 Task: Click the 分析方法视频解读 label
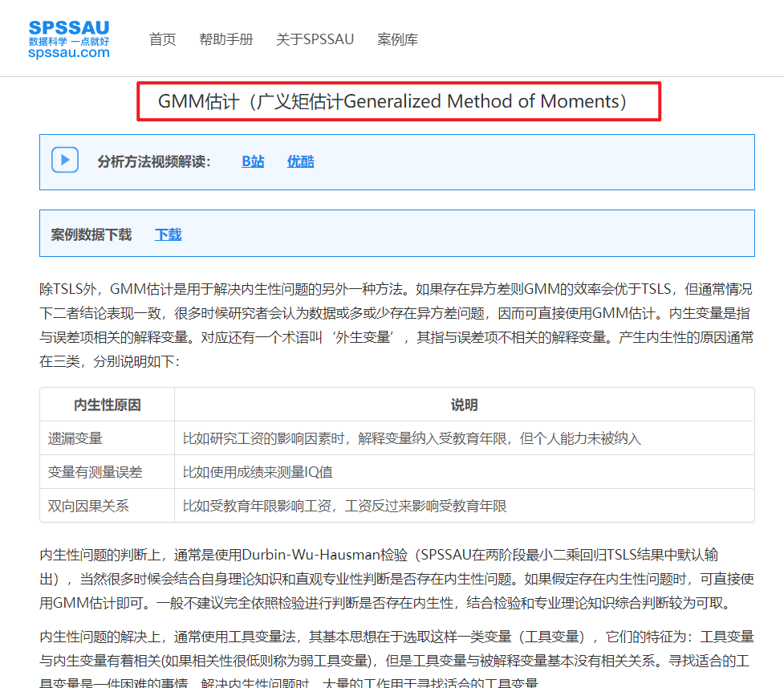pyautogui.click(x=154, y=161)
